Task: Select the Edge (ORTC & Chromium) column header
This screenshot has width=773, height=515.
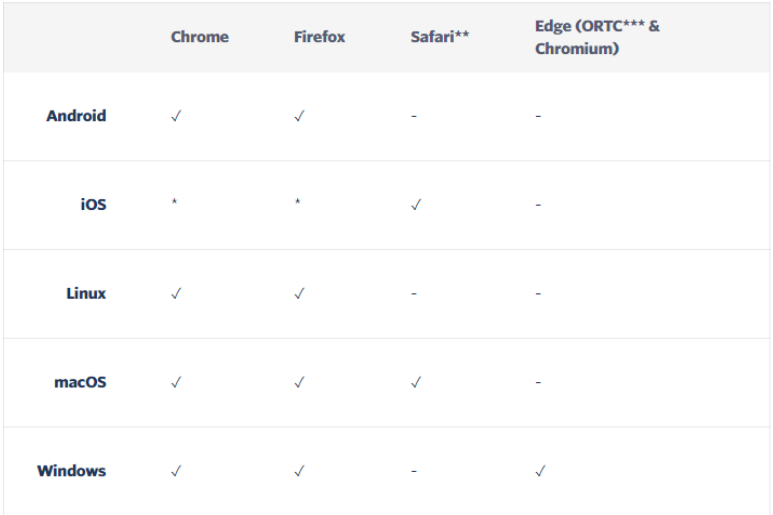Action: 597,37
